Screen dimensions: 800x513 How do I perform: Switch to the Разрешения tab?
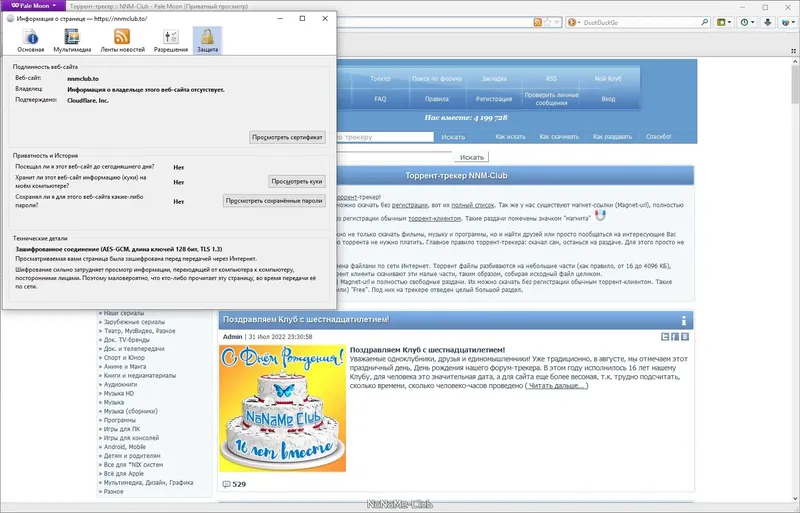[171, 40]
